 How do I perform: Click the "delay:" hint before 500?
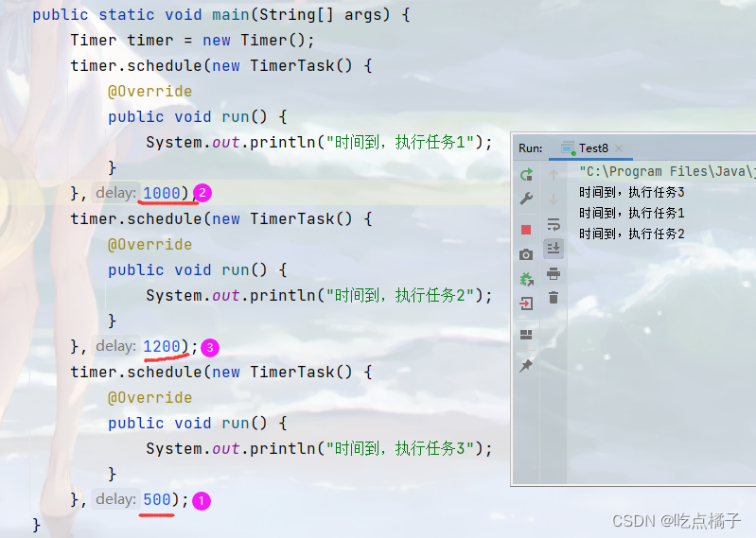(x=115, y=499)
